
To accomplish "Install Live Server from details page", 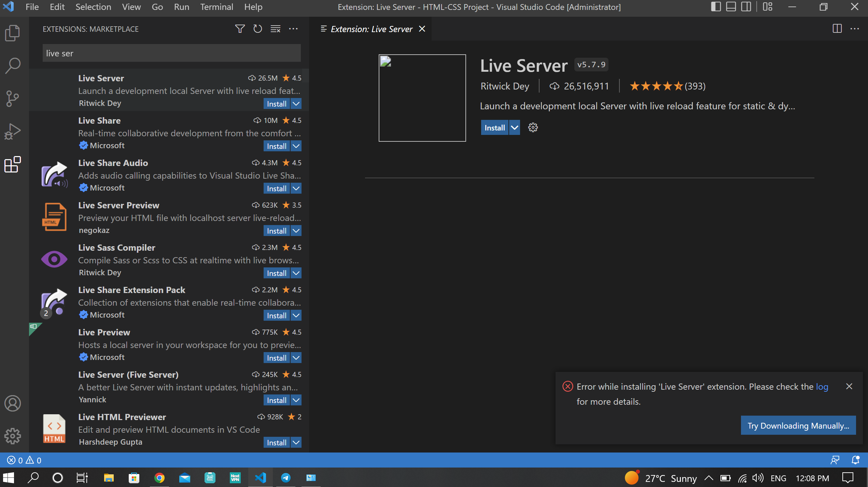I will click(x=494, y=127).
